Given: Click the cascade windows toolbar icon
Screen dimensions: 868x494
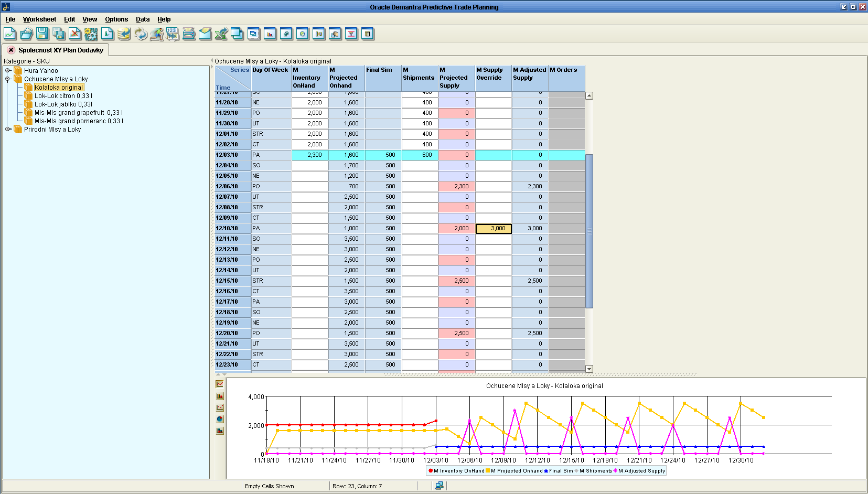Looking at the screenshot, I should 238,34.
